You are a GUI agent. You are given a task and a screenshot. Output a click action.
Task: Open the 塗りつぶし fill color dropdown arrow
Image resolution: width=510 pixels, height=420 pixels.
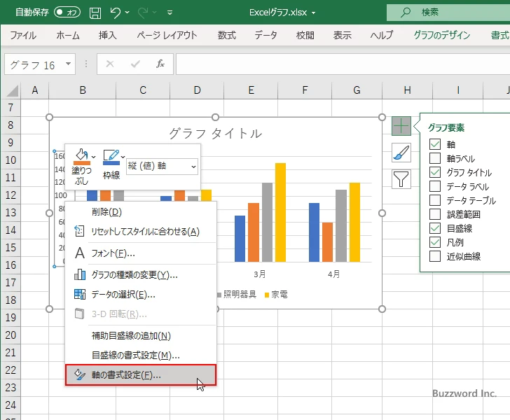94,157
